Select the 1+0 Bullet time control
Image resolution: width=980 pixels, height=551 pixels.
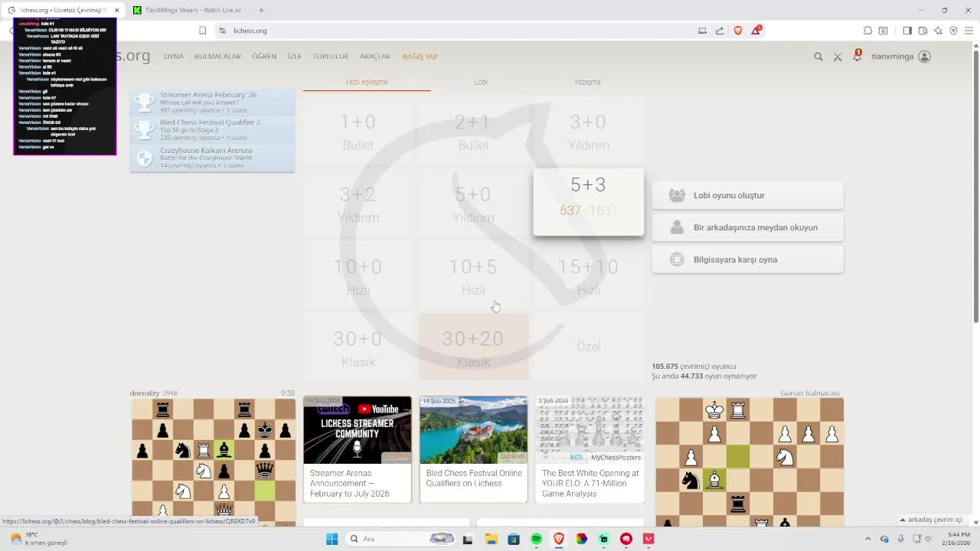click(358, 132)
